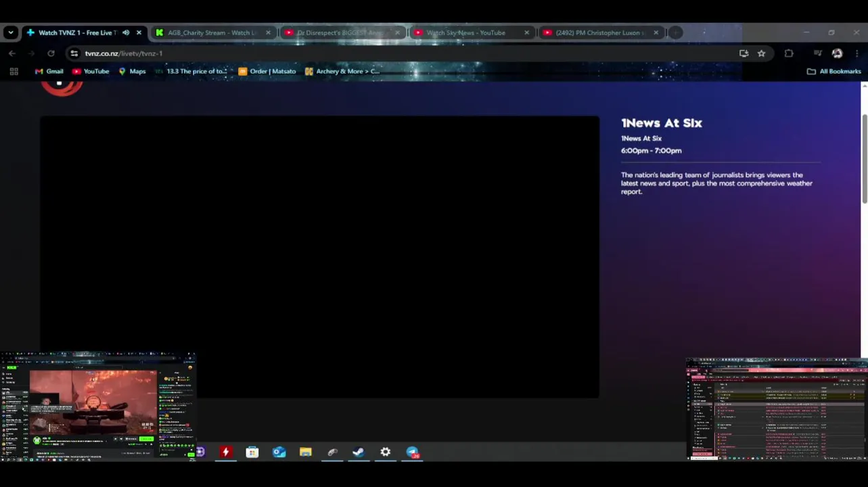Click the 1News At Six heading
This screenshot has height=487, width=868.
pos(662,123)
